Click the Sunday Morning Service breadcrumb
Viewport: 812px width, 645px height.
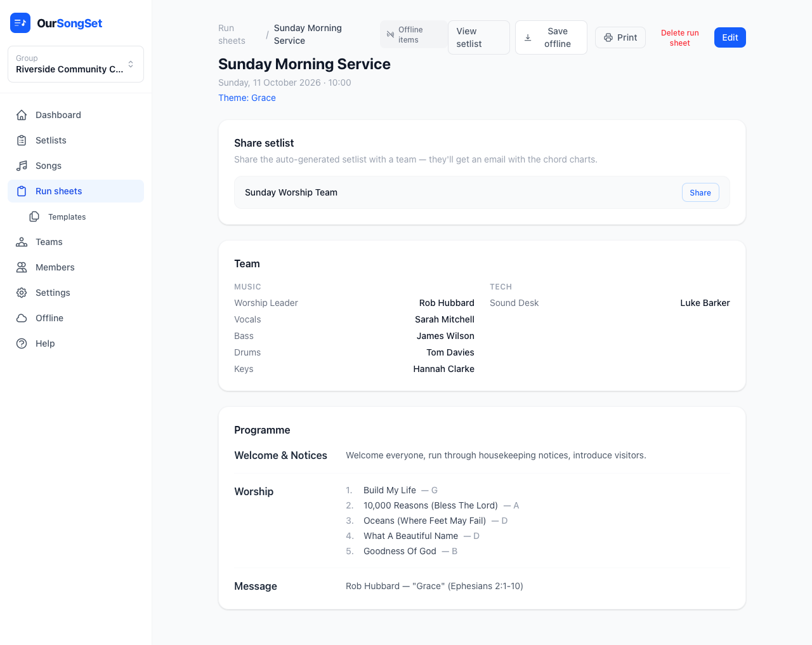tap(308, 34)
